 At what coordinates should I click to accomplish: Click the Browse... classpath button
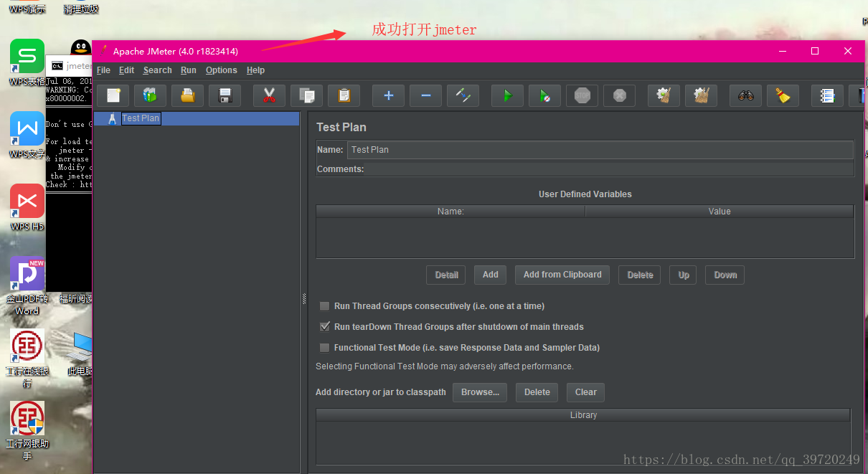tap(480, 392)
